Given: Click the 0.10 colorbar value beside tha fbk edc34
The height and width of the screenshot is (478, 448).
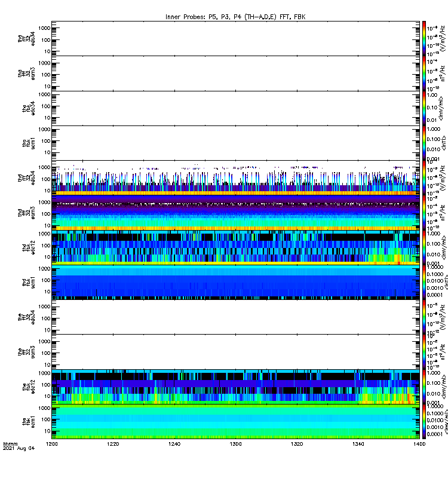Looking at the screenshot, I should (432, 108).
